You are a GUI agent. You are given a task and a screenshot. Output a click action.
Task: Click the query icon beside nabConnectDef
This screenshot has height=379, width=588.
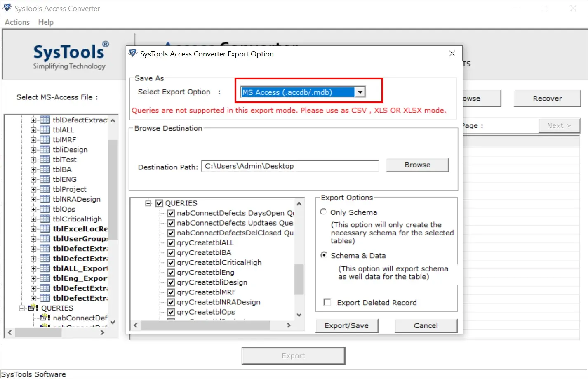[x=45, y=318]
